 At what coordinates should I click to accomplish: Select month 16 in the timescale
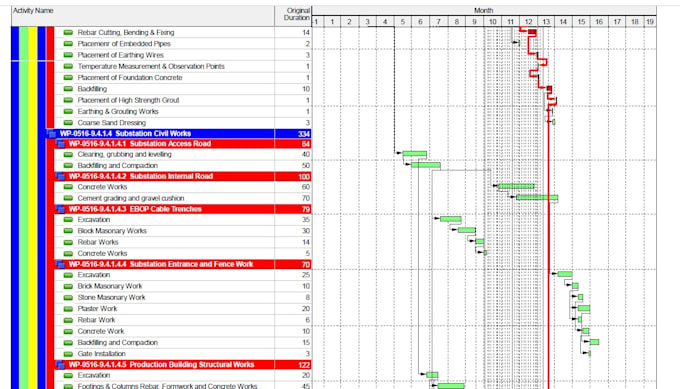[599, 21]
